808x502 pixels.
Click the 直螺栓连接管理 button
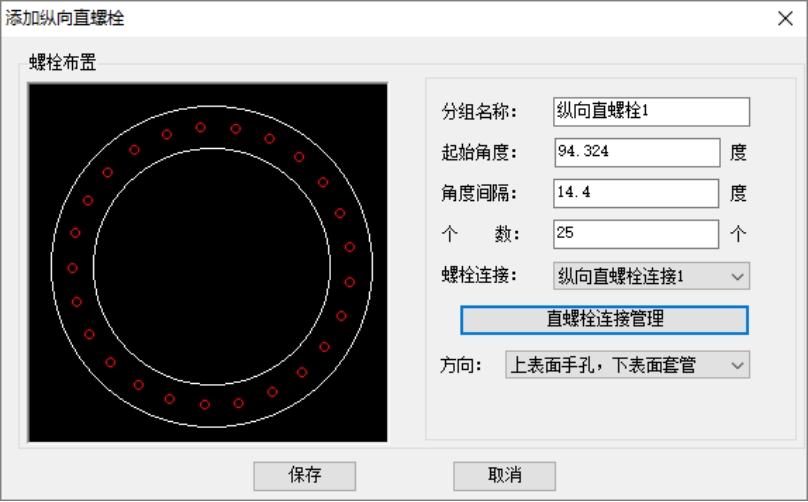[x=604, y=320]
